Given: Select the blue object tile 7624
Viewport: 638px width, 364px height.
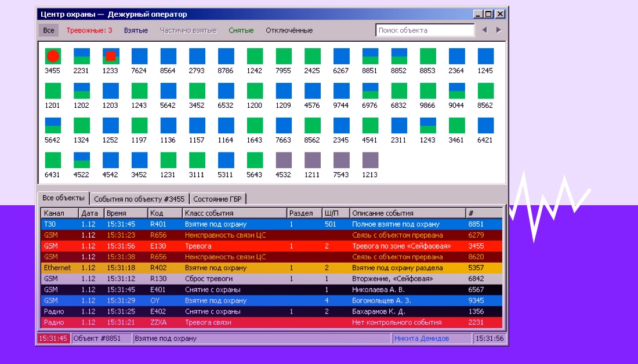Looking at the screenshot, I should pyautogui.click(x=139, y=56).
